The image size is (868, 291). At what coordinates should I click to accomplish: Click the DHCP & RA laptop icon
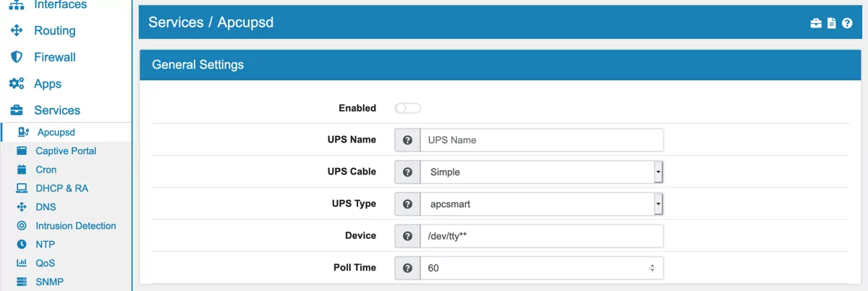point(22,188)
